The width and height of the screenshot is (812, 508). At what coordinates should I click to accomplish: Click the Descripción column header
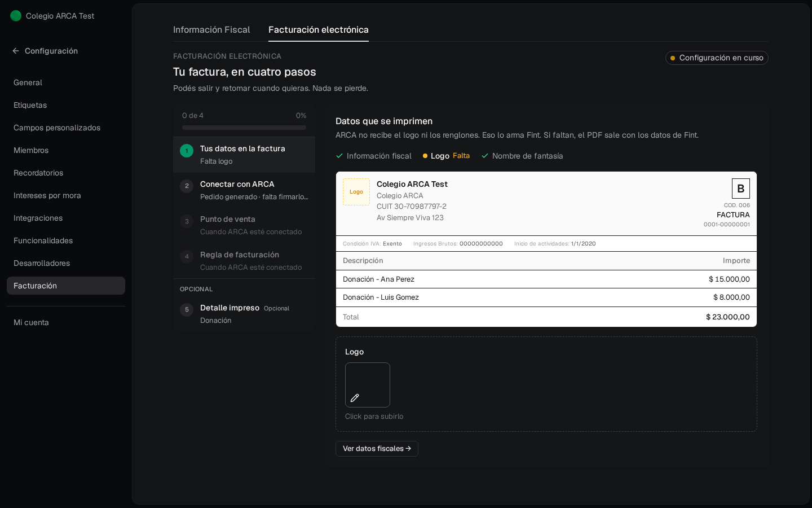click(363, 261)
